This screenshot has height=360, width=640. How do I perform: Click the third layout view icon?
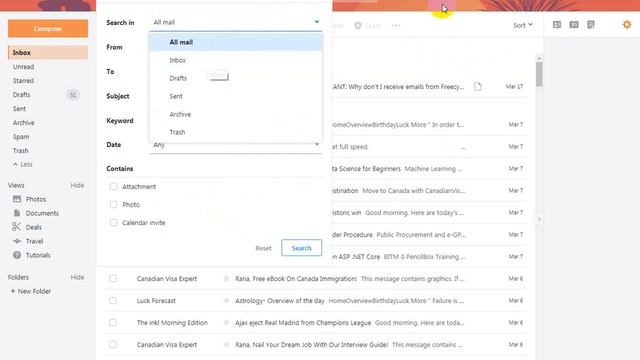pyautogui.click(x=591, y=25)
